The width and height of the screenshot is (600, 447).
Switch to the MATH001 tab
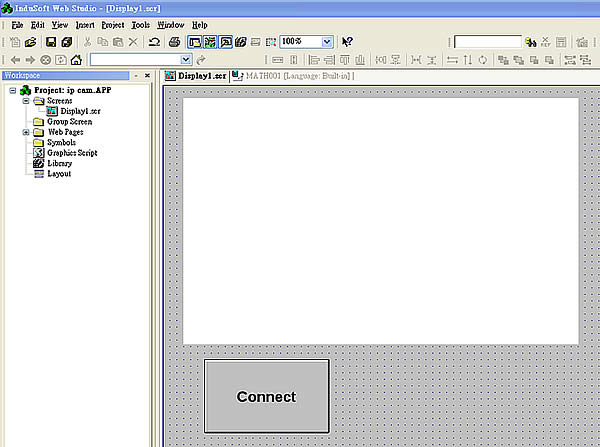[x=296, y=76]
